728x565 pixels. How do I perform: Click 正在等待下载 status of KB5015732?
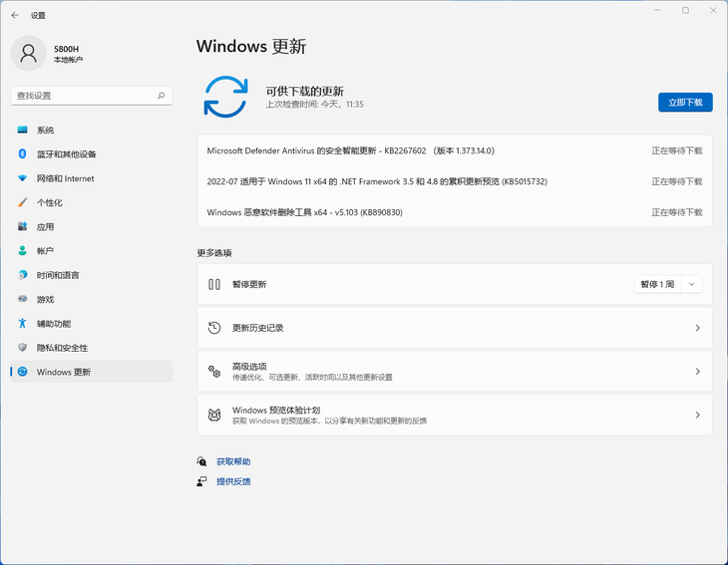pos(676,181)
